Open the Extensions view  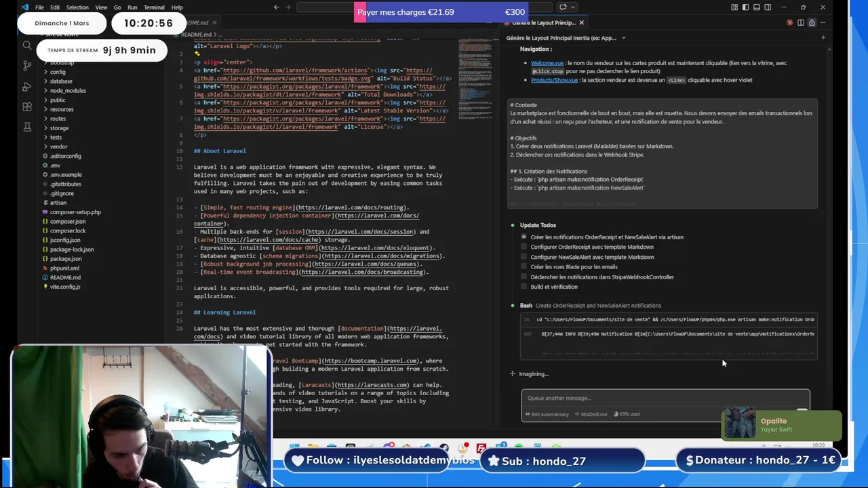coord(27,106)
